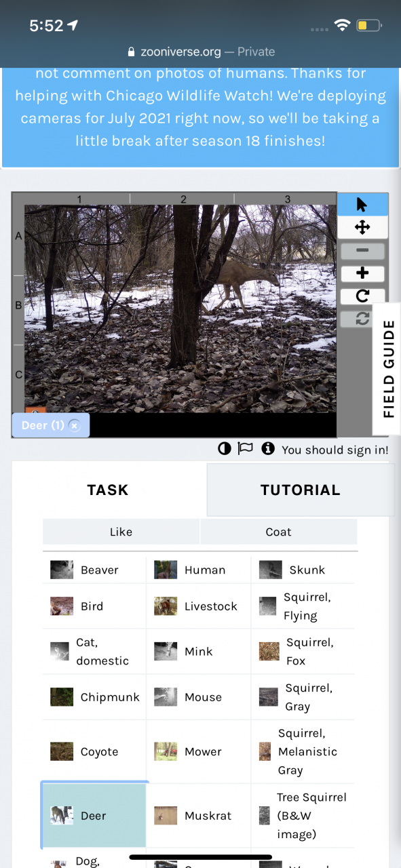The height and width of the screenshot is (868, 401).
Task: Rotate the image with the rotate icon
Action: (362, 296)
